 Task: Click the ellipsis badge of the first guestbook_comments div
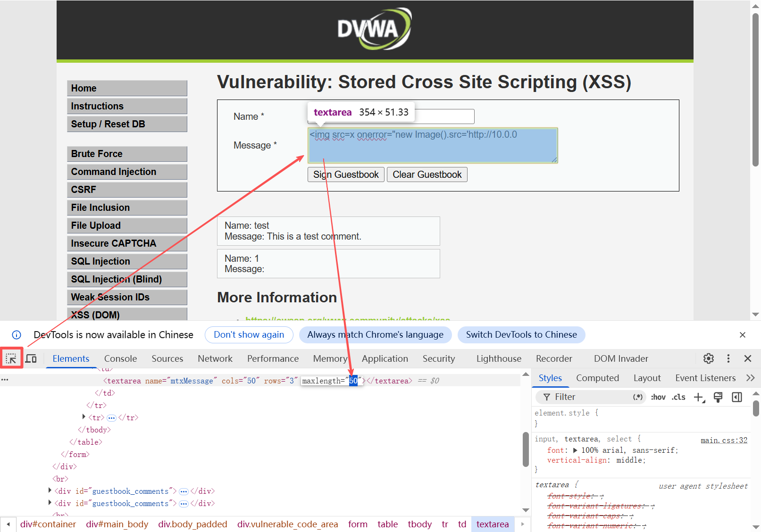(x=184, y=491)
